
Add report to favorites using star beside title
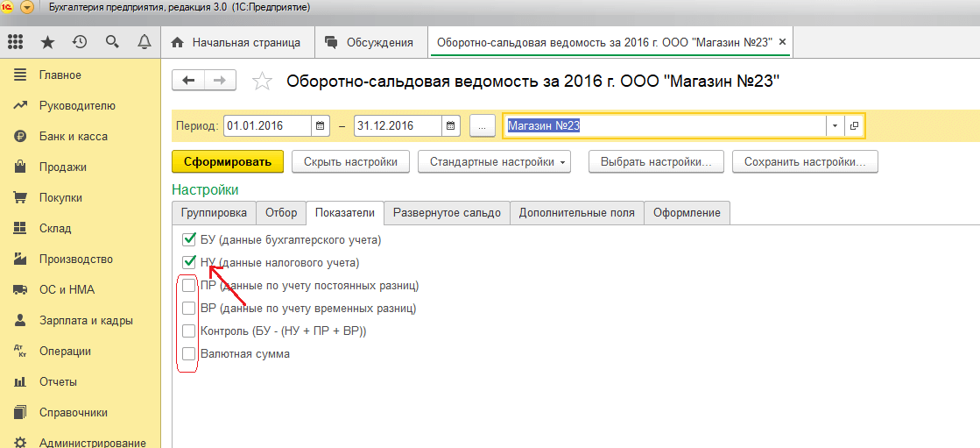[262, 82]
